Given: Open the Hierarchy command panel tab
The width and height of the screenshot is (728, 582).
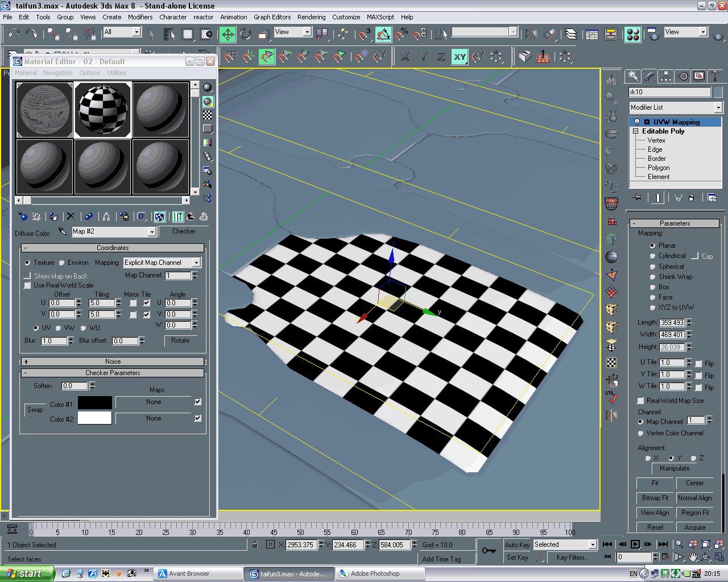Looking at the screenshot, I should [665, 76].
